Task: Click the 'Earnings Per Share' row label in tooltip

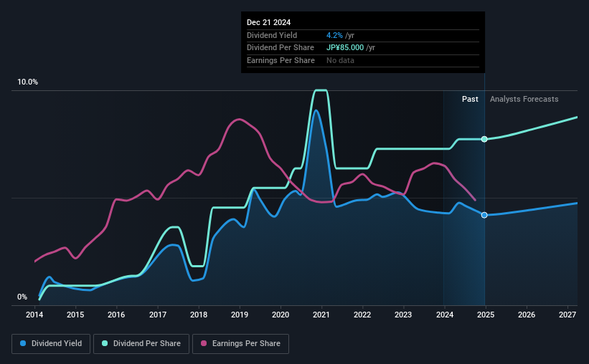Action: (281, 60)
